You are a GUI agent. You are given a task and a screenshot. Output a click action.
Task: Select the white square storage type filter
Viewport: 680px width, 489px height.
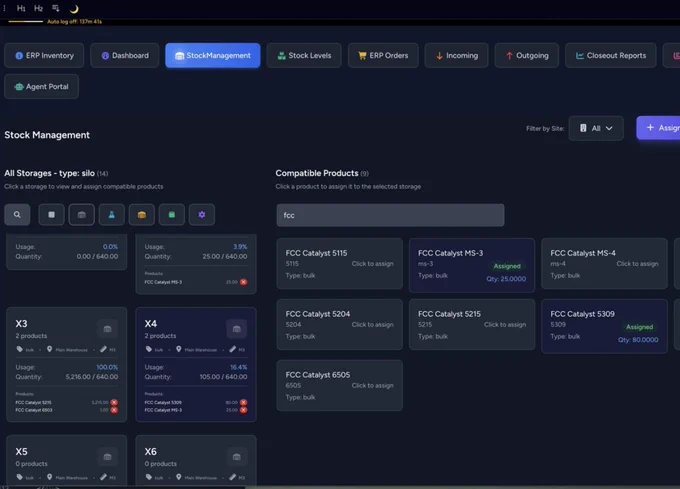pos(52,215)
